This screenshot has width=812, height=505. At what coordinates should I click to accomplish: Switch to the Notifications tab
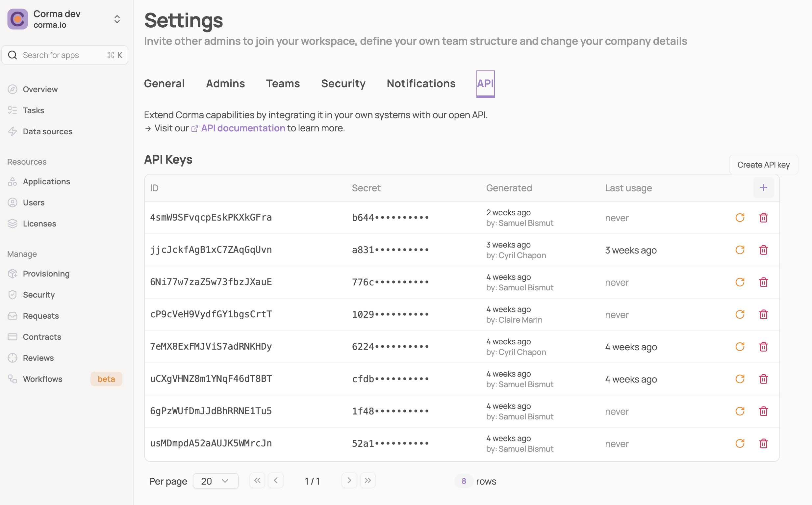421,84
